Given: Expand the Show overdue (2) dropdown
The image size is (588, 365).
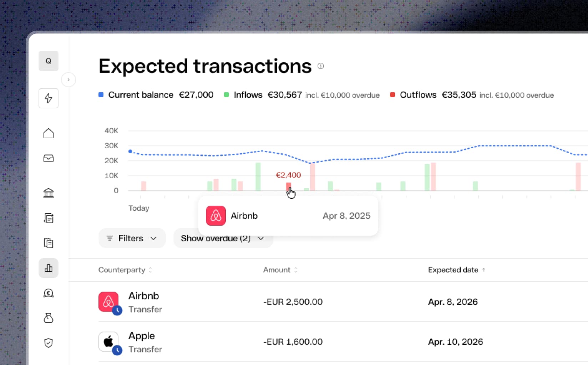Looking at the screenshot, I should (x=223, y=238).
